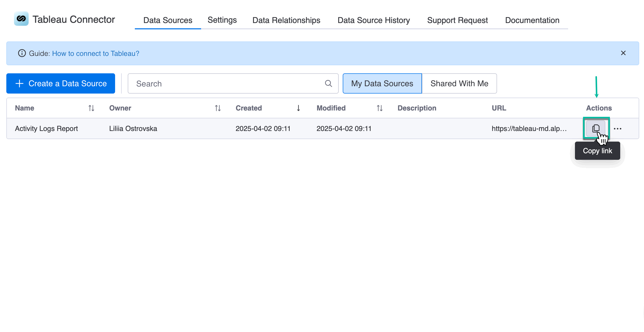The height and width of the screenshot is (332, 644).
Task: Sort table by Name column arrows
Action: coord(91,108)
